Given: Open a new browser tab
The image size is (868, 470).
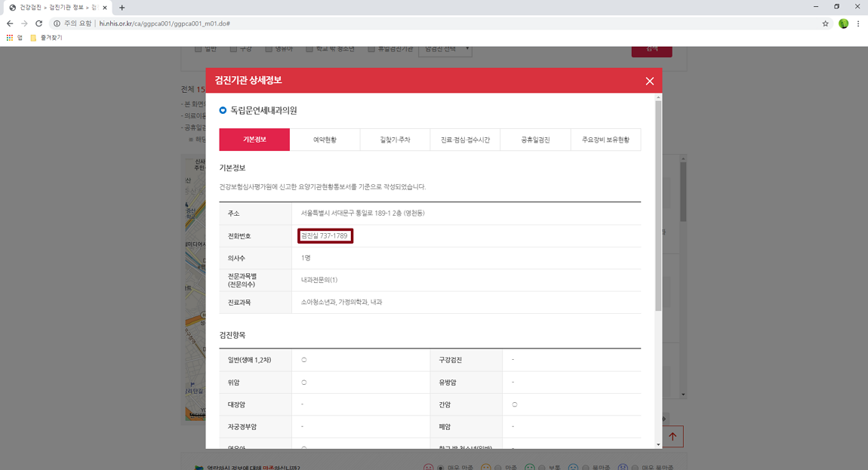Looking at the screenshot, I should tap(122, 8).
